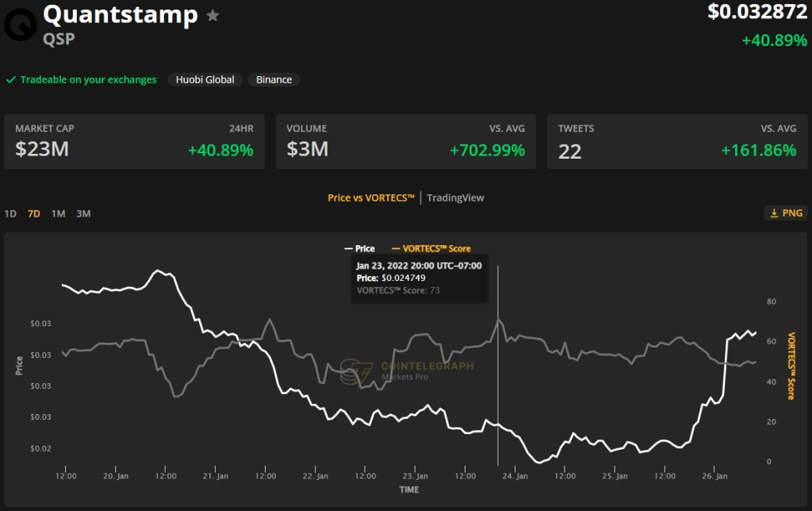
Task: Click the Market Cap stat card
Action: pos(134,141)
